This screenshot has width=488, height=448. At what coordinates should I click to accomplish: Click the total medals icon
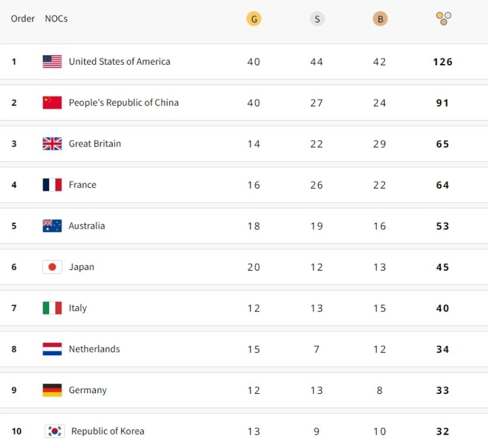pos(443,19)
